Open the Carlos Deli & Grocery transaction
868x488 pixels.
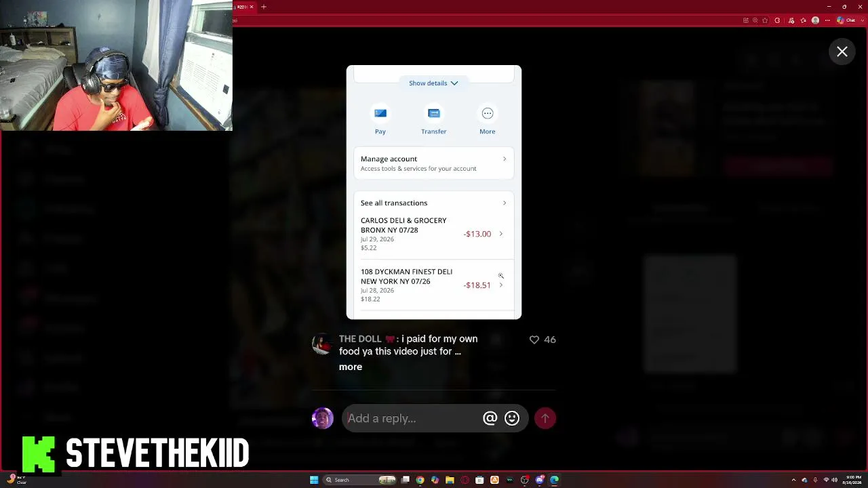(x=433, y=234)
